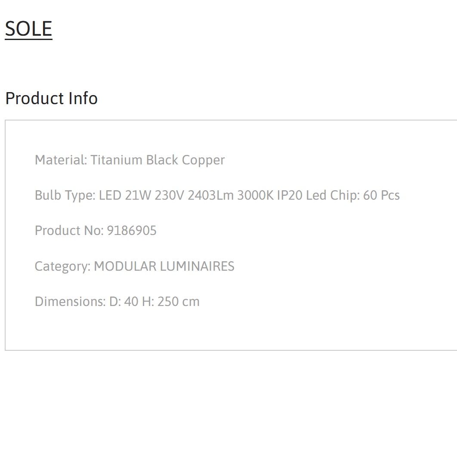This screenshot has width=457, height=476.
Task: Click the MODULAR LUMINAIRES category name
Action: [x=164, y=266]
